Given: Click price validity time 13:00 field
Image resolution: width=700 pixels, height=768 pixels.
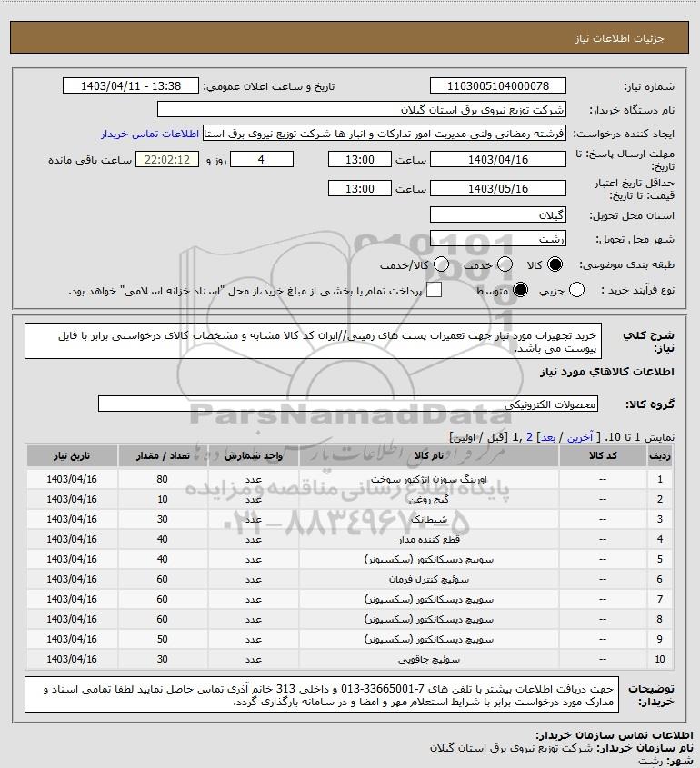Looking at the screenshot, I should point(360,188).
